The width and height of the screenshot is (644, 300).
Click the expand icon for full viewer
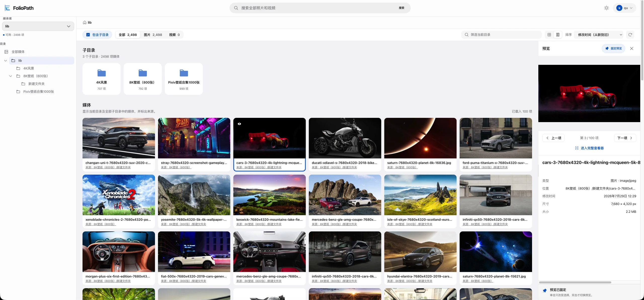[x=577, y=148]
